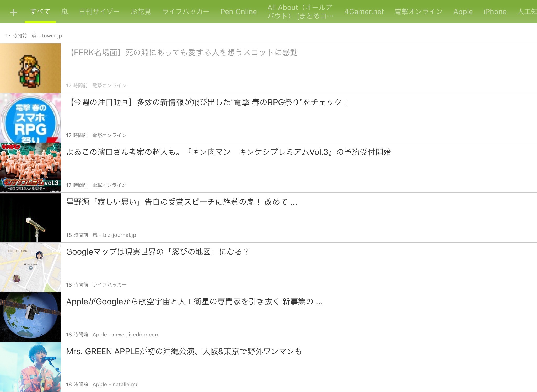Select the 日刊サイゾー tab
This screenshot has height=392, width=537.
coord(99,12)
